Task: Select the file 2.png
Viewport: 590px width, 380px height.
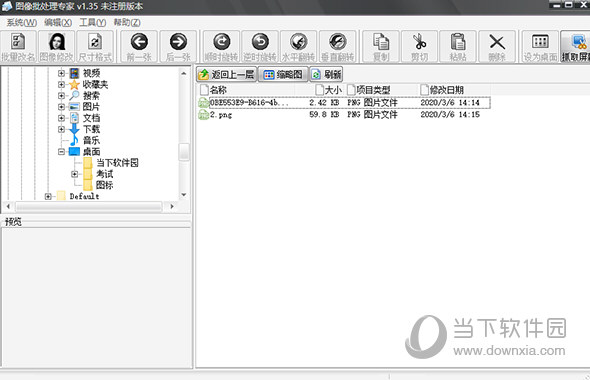Action: (220, 115)
